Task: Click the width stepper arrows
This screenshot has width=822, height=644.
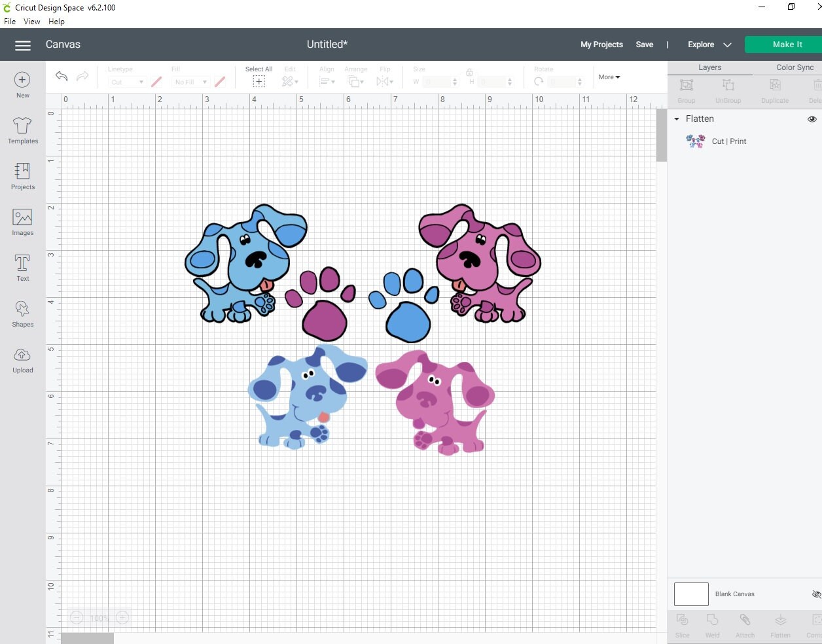Action: (455, 82)
